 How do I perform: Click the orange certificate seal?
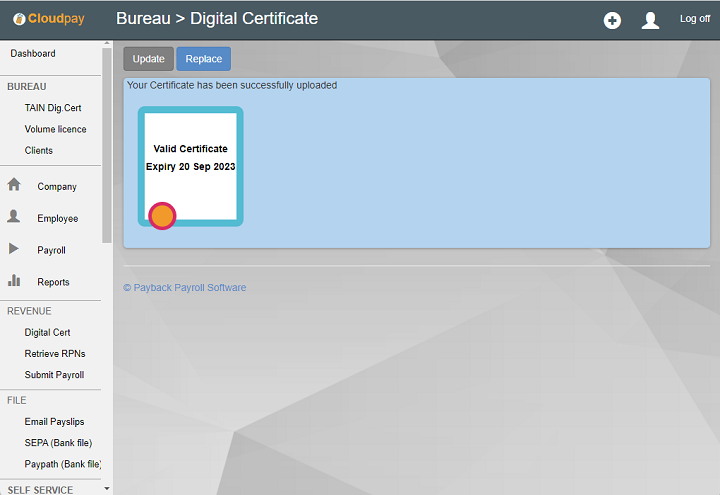point(162,215)
